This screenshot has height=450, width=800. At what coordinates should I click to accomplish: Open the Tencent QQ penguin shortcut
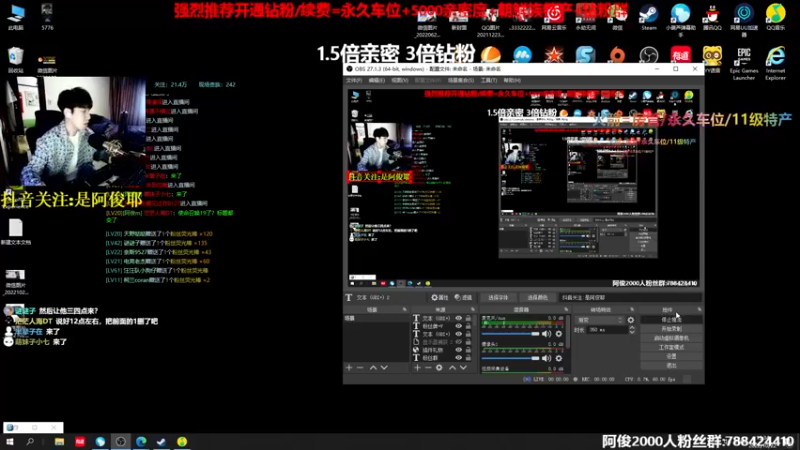pyautogui.click(x=712, y=16)
